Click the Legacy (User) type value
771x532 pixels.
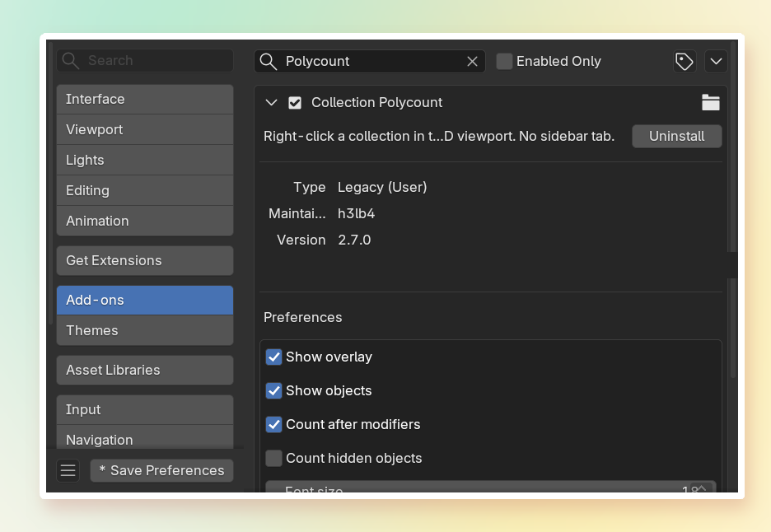[x=382, y=187]
